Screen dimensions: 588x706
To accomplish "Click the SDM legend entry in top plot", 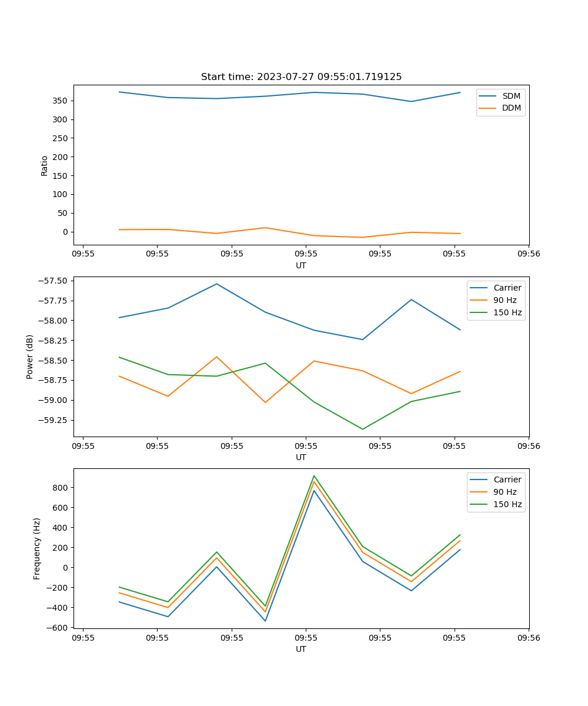I will click(511, 96).
